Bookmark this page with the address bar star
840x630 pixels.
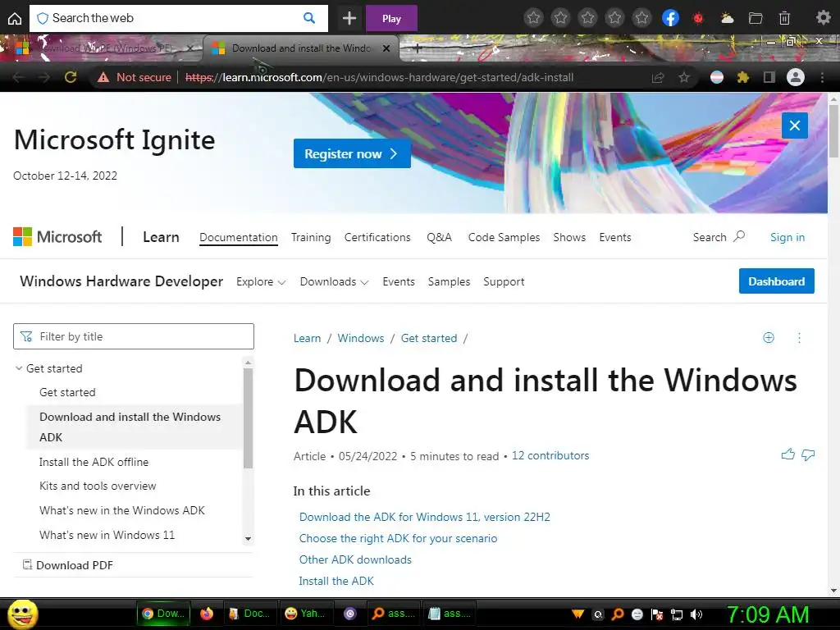point(683,78)
